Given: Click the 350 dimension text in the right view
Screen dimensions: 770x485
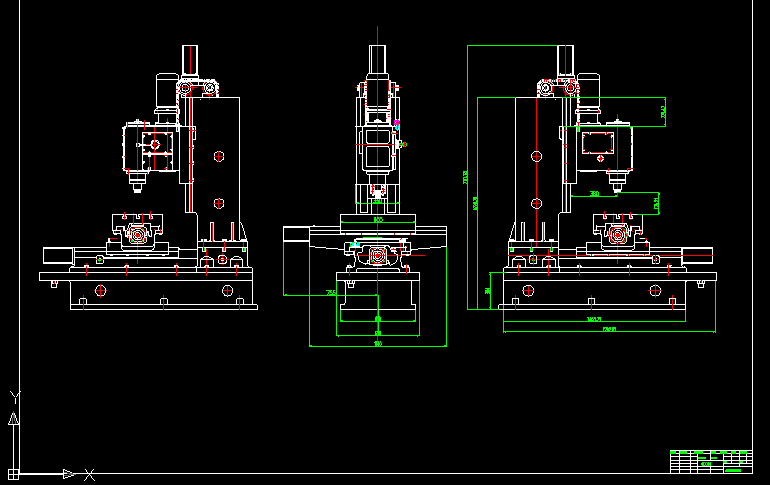Looking at the screenshot, I should [x=594, y=193].
